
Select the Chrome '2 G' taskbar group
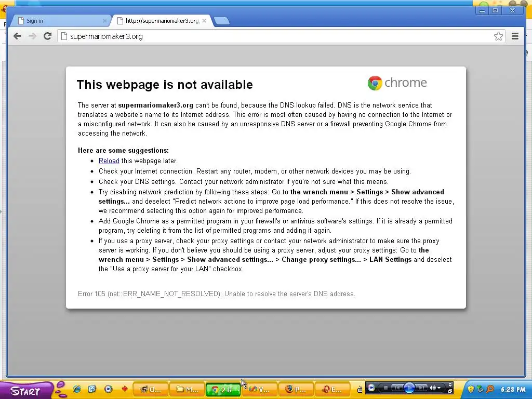click(223, 389)
